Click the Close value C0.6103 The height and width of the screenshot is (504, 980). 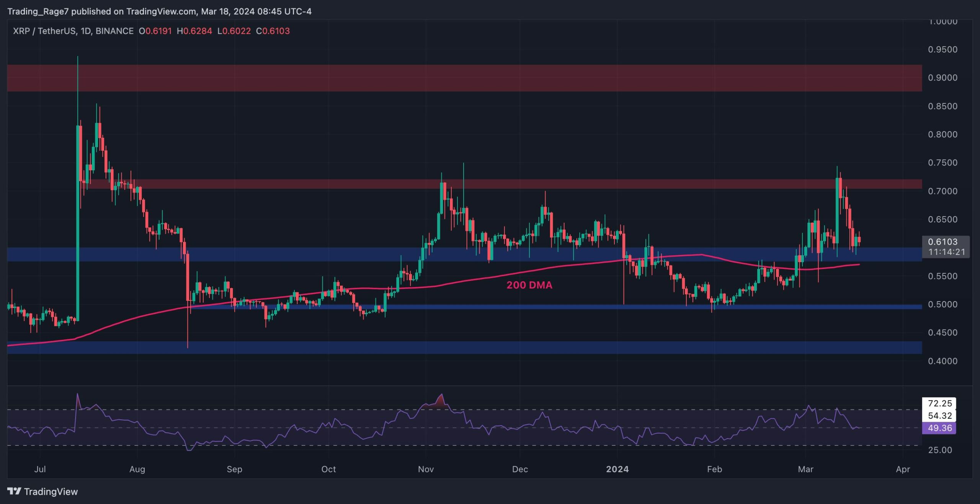pos(273,31)
